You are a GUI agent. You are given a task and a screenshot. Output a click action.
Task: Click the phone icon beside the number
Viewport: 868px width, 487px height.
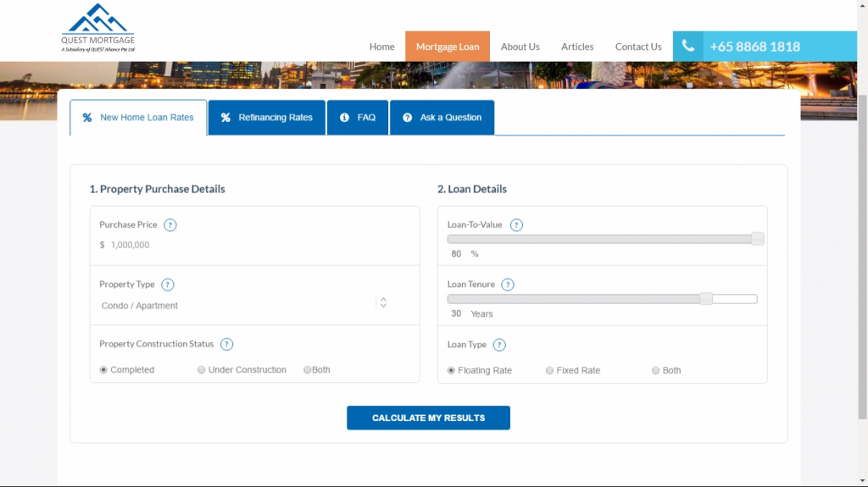688,47
